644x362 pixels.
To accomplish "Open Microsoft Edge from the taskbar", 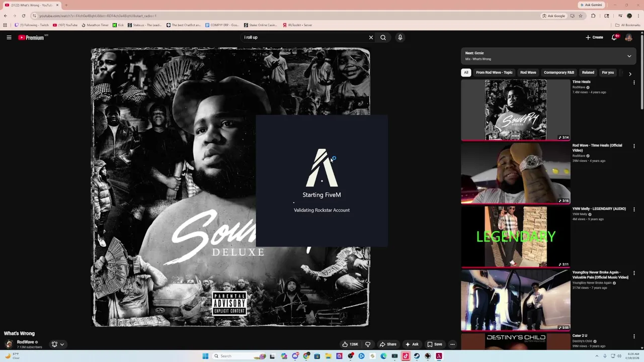I will pos(383,356).
